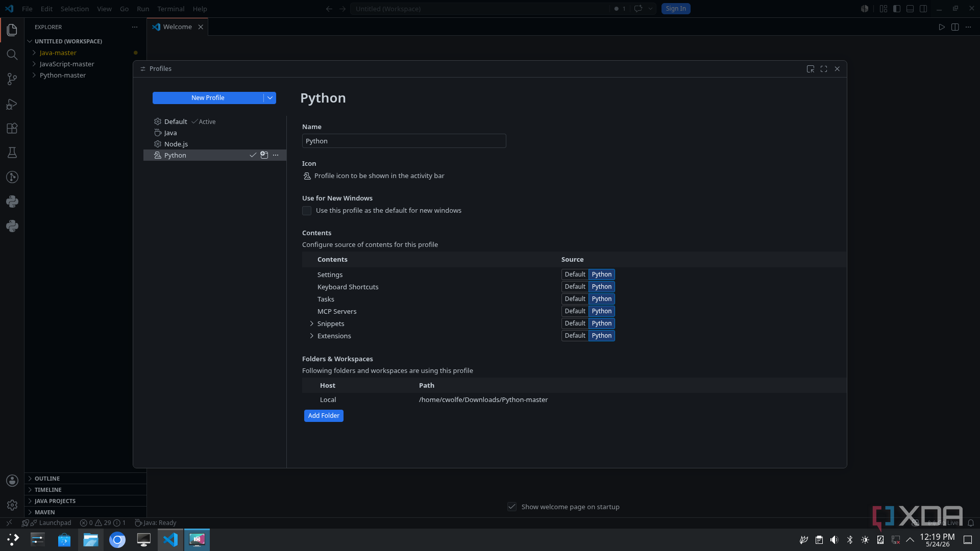Open the Extensions view
This screenshot has width=980, height=551.
point(12,129)
